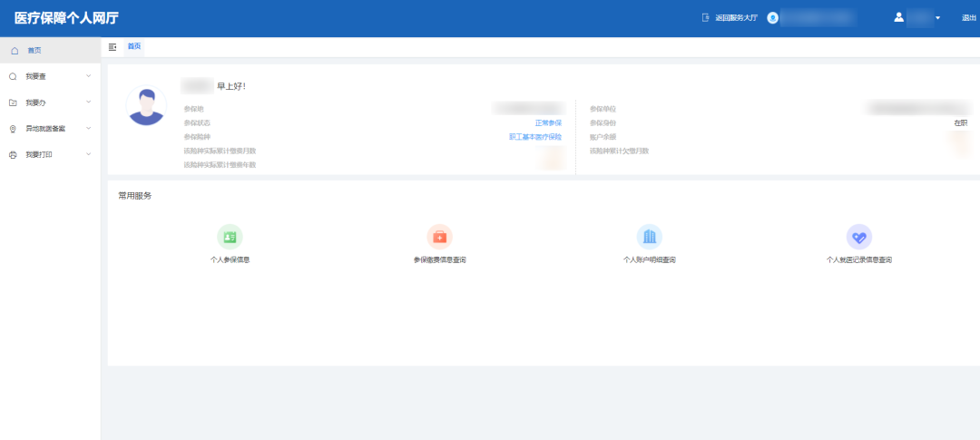Open the 我要打印 sidebar menu
Image resolution: width=980 pixels, height=440 pixels.
click(x=50, y=154)
